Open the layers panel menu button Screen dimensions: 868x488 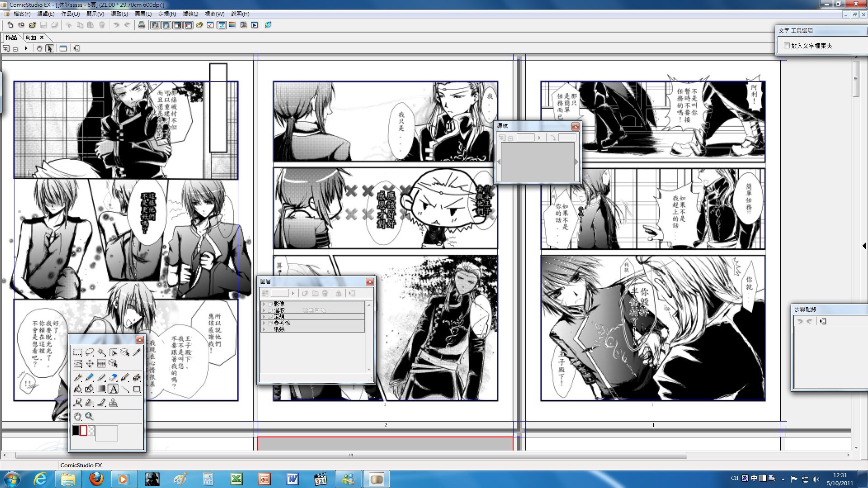[x=351, y=293]
